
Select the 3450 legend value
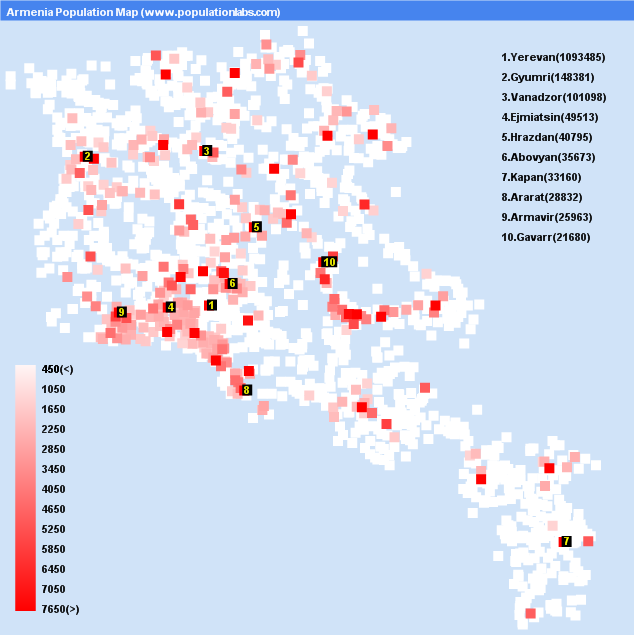point(53,469)
